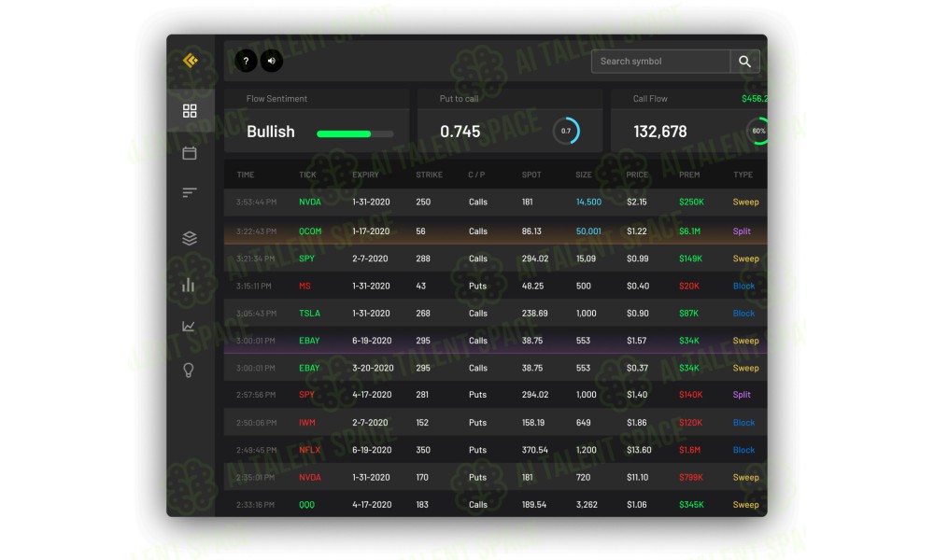The image size is (934, 560).
Task: Open the dashboard grid view in the sidebar
Action: [x=190, y=111]
